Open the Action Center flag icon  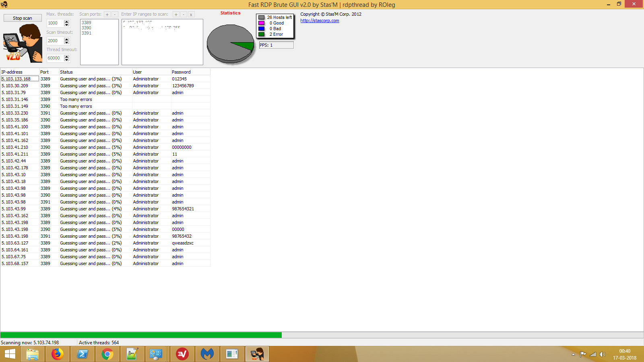pyautogui.click(x=583, y=354)
